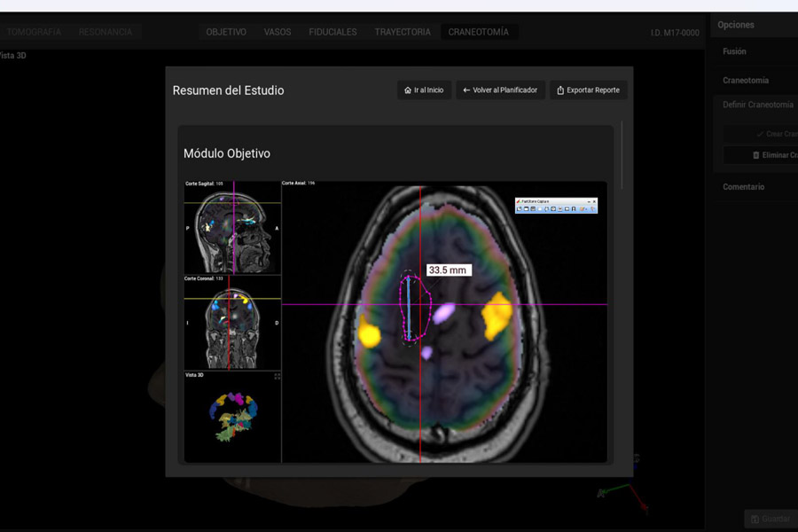Select the RESONANCIA imaging mode
The image size is (798, 532).
105,32
